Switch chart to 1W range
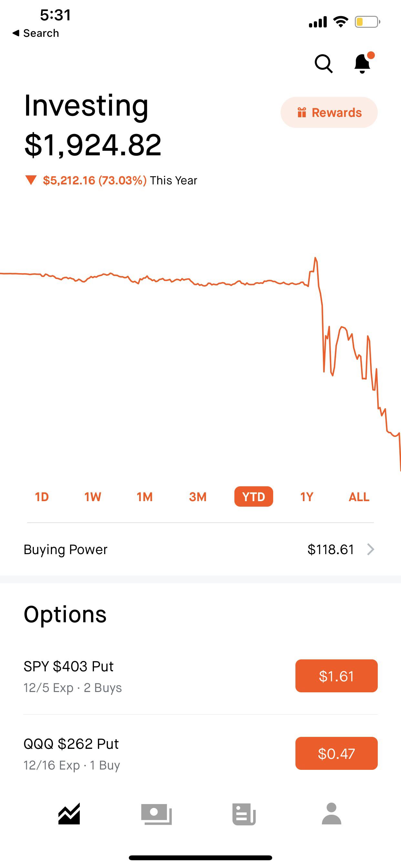The image size is (401, 868). point(93,497)
